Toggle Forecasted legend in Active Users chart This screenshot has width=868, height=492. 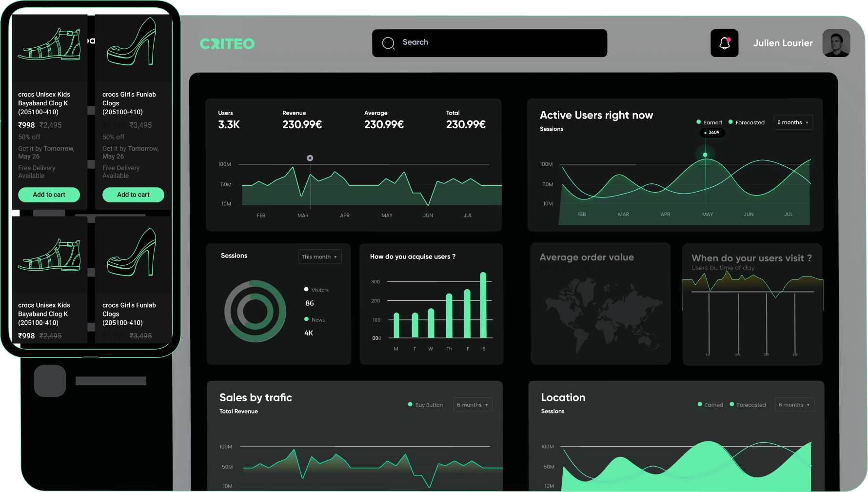coord(746,122)
